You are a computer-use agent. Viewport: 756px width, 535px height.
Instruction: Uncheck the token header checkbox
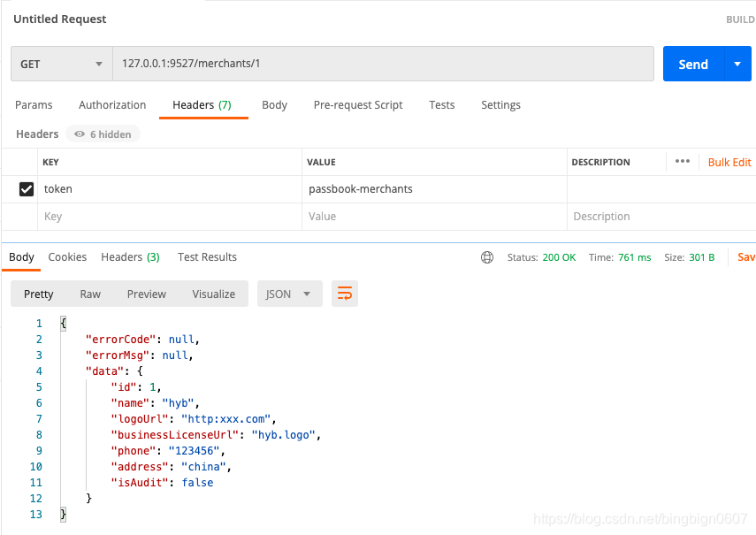tap(27, 189)
